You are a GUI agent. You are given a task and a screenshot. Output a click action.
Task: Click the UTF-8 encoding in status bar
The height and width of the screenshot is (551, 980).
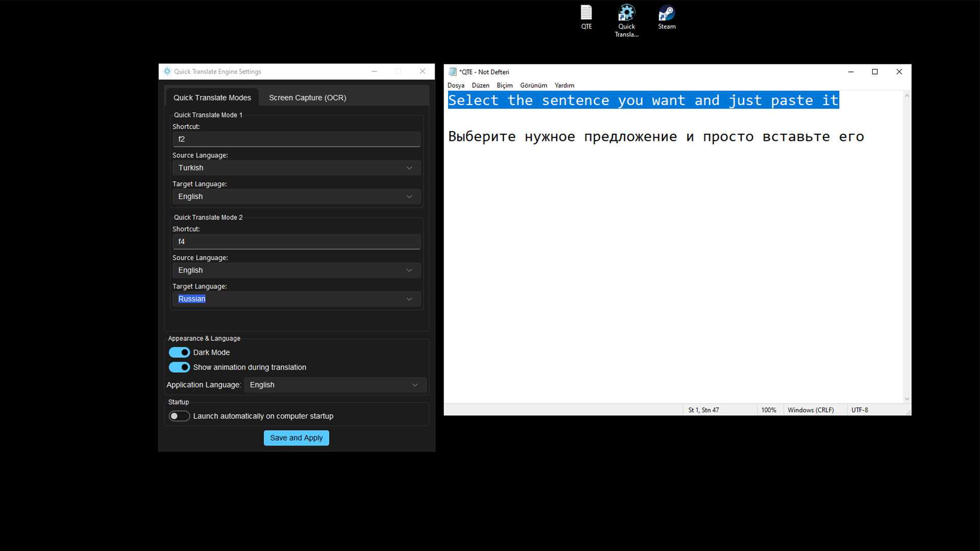(x=860, y=410)
